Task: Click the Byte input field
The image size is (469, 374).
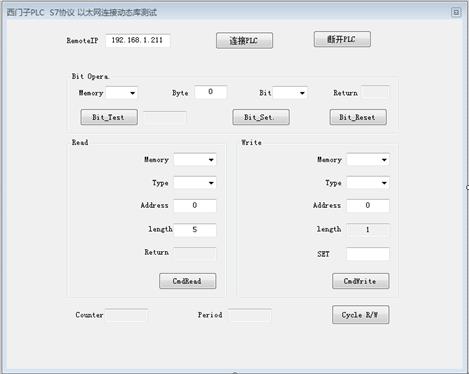Action: (x=210, y=92)
